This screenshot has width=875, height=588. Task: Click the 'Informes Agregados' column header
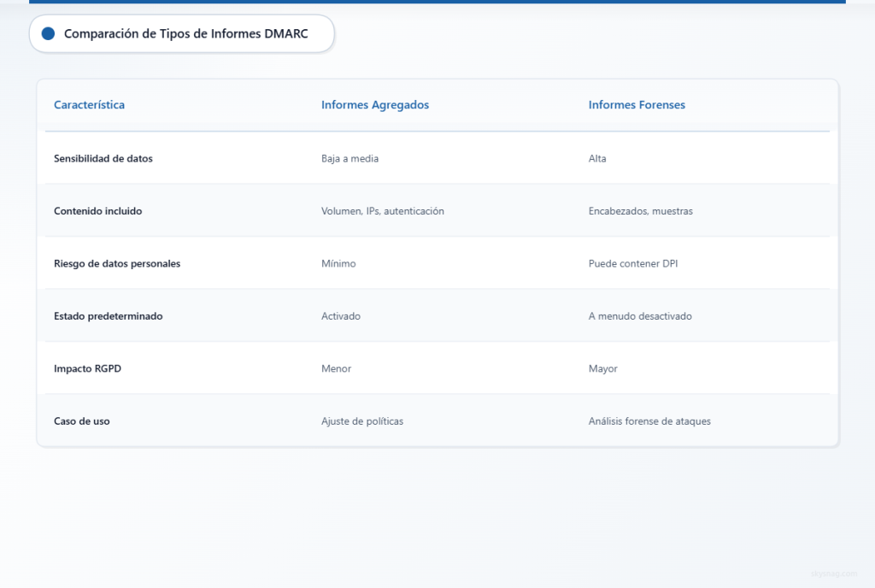coord(375,104)
